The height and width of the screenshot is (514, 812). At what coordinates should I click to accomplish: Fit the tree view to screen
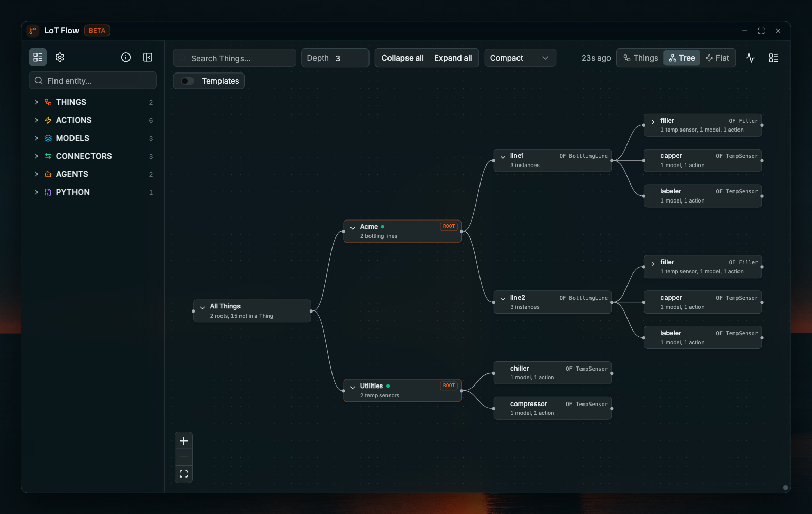(x=183, y=474)
